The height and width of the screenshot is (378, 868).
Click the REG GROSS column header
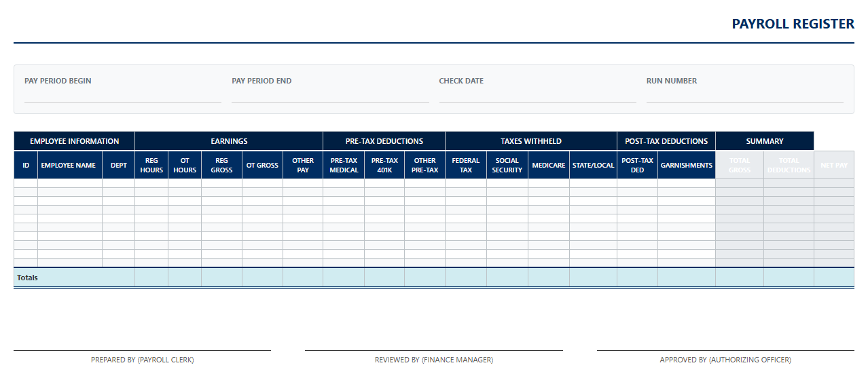pos(221,165)
